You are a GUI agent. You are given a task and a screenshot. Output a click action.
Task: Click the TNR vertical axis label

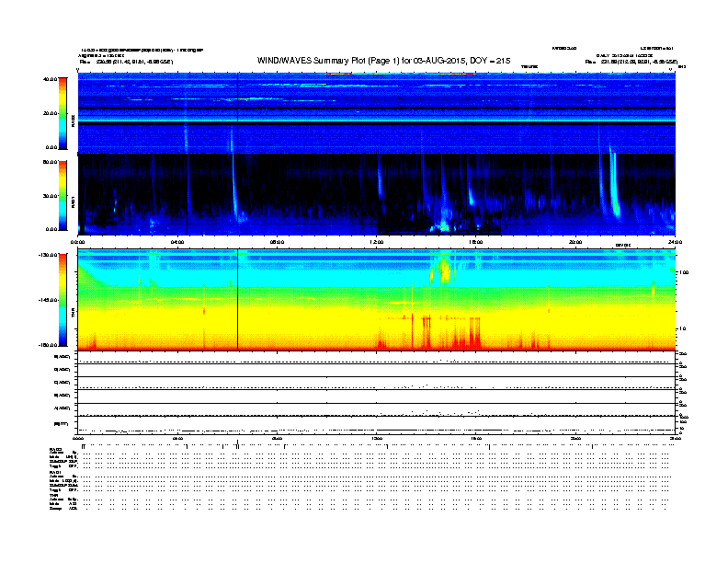coord(73,315)
